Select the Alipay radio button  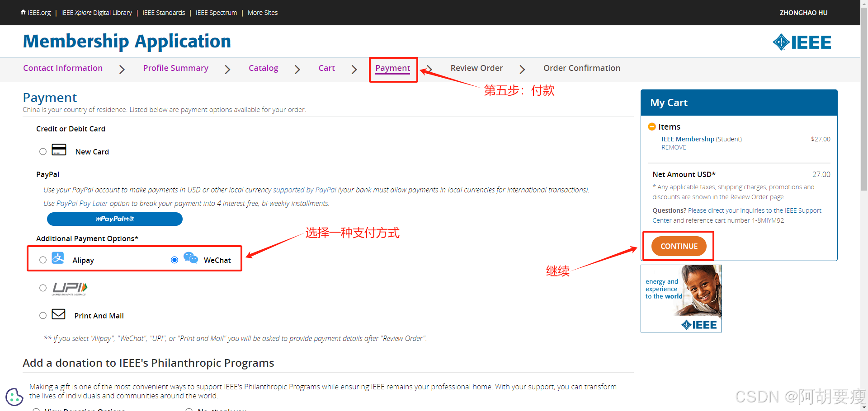[43, 260]
